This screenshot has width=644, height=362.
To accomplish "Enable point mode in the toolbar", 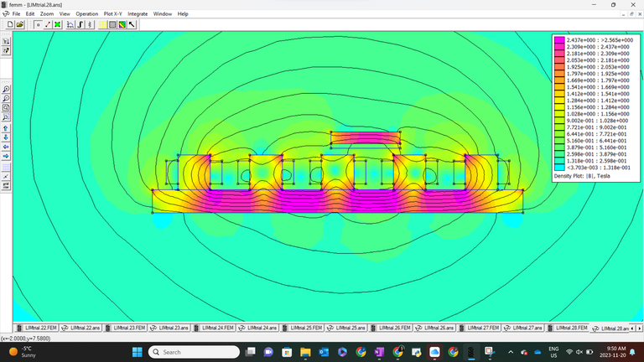I will (38, 24).
